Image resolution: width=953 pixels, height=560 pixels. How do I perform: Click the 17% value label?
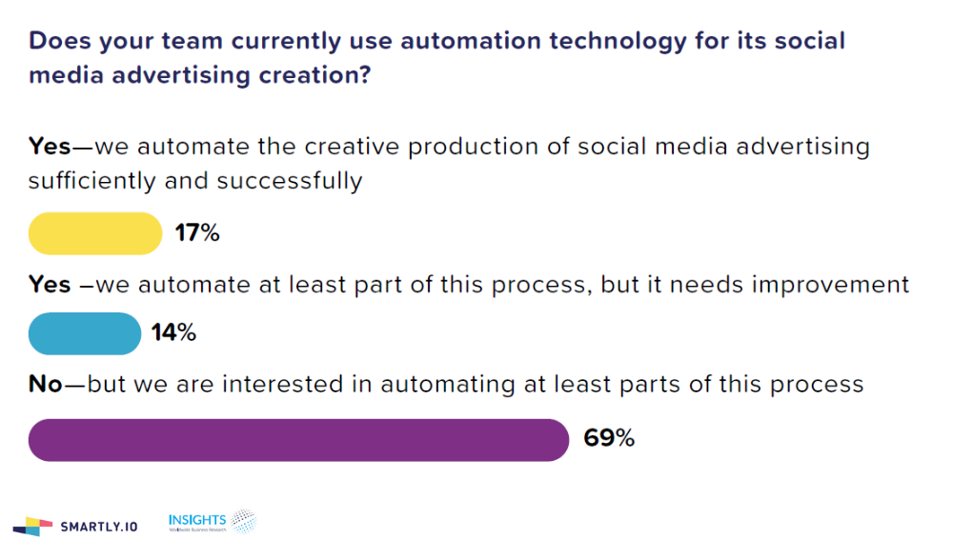[x=197, y=233]
